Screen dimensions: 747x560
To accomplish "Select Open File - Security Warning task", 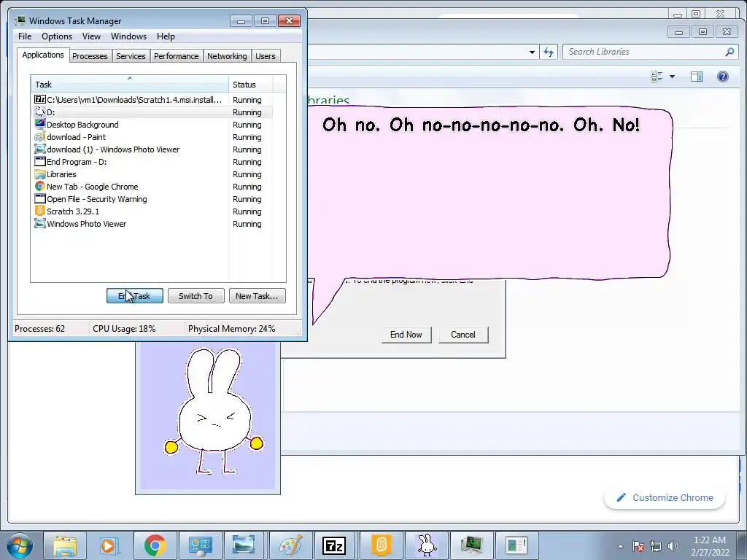I will tap(152, 198).
